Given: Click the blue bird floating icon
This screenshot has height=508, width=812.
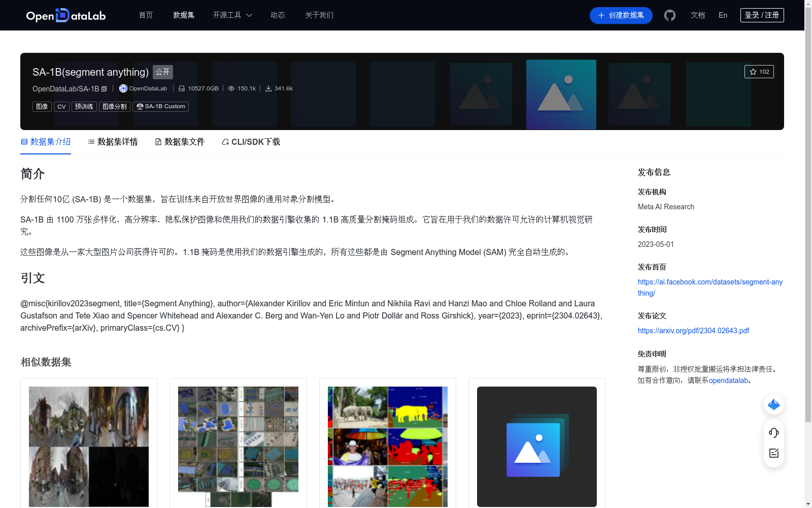Looking at the screenshot, I should [x=774, y=404].
